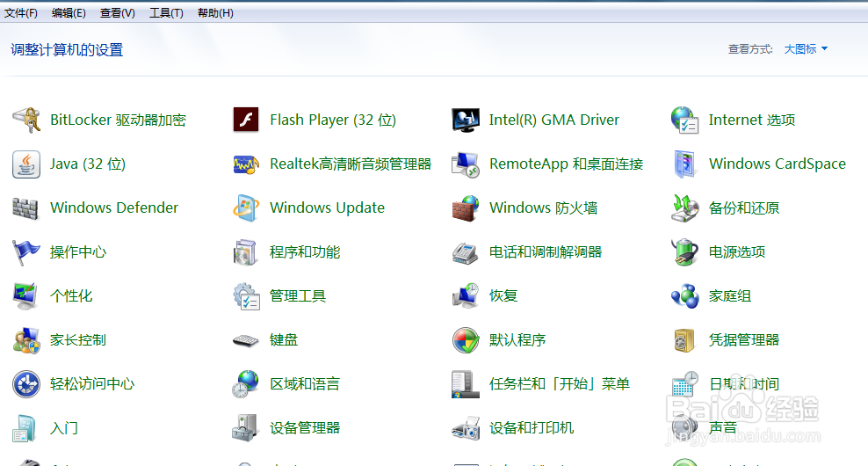
Task: Open the 工具(T) menu
Action: 166,12
